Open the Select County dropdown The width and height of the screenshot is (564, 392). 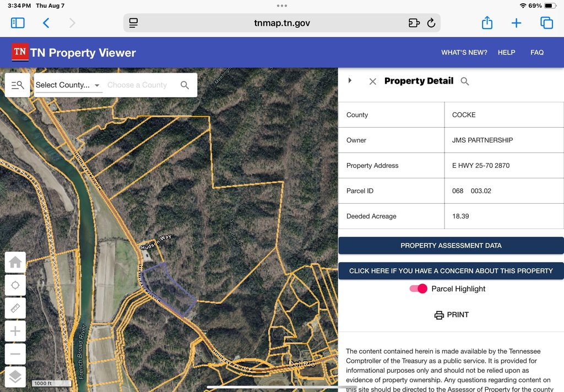click(x=68, y=85)
